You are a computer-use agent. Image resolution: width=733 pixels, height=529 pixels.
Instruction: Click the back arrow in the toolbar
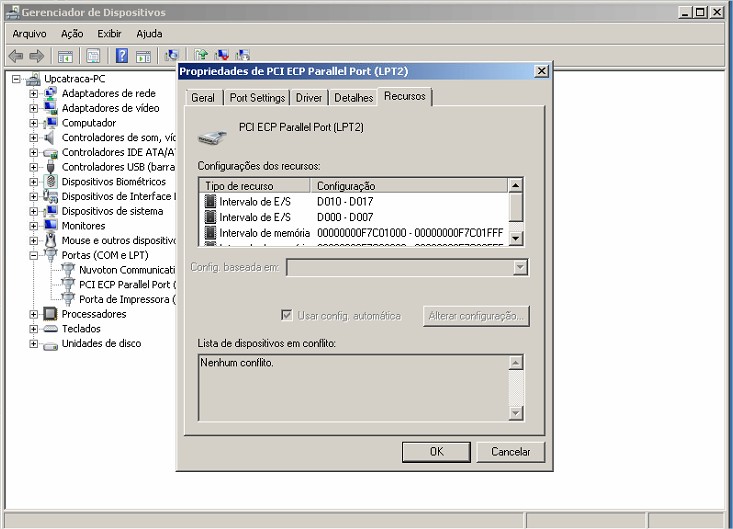16,56
